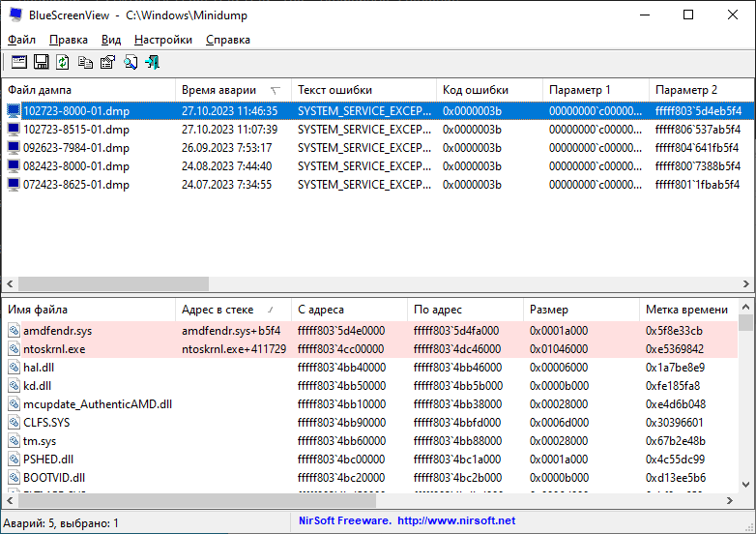
Task: Click icon of 102723-8515-01.dmp row
Action: 14,130
